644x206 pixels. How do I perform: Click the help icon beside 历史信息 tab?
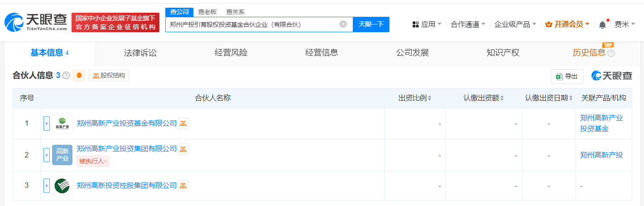point(611,53)
